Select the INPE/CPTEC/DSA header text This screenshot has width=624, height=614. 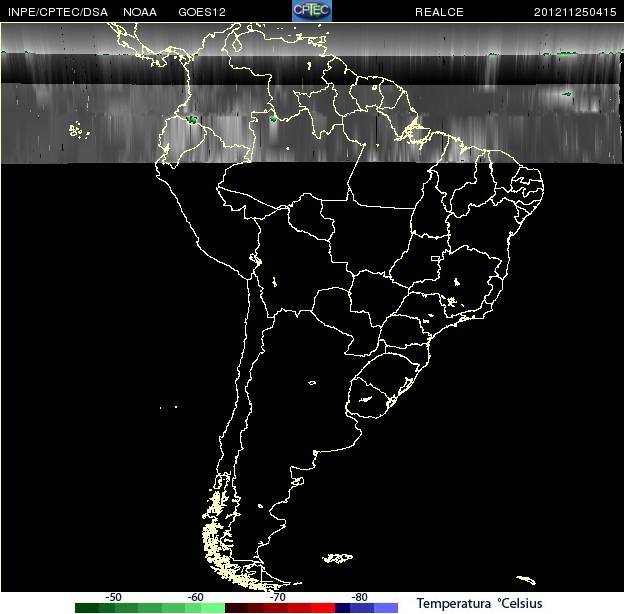[58, 12]
